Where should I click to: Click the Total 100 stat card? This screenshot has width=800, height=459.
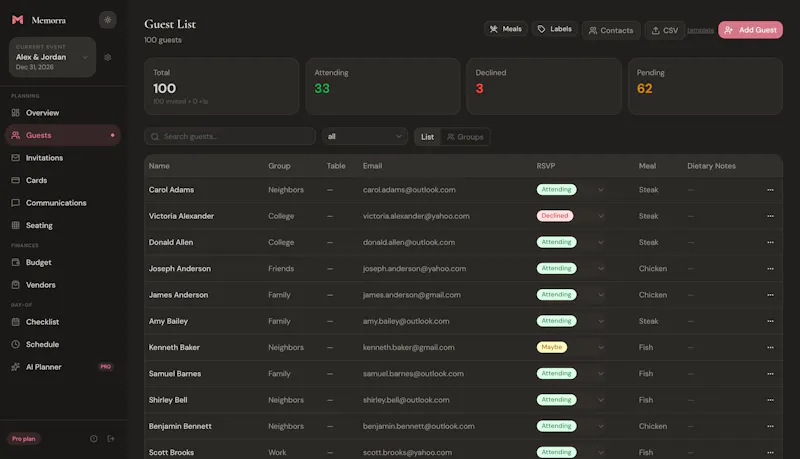(x=221, y=86)
